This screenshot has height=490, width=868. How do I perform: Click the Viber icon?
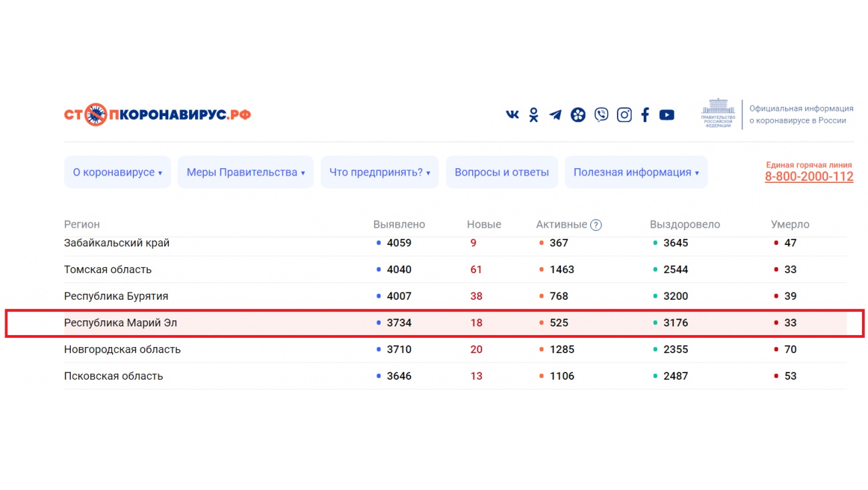tap(602, 115)
